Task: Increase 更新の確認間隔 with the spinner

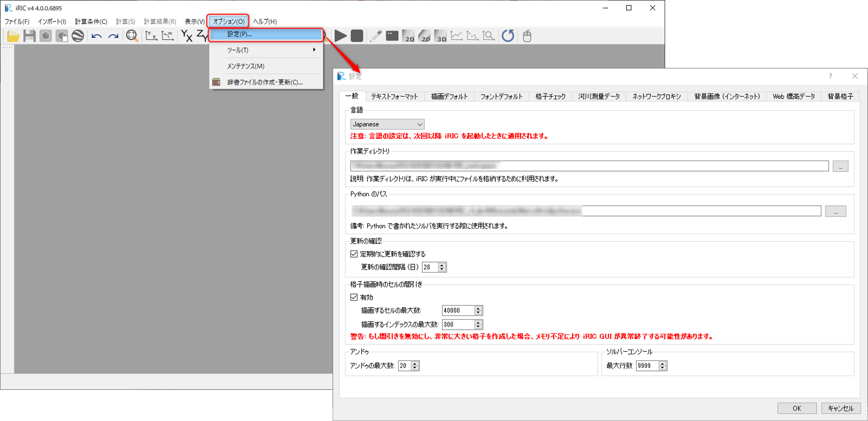Action: tap(441, 265)
